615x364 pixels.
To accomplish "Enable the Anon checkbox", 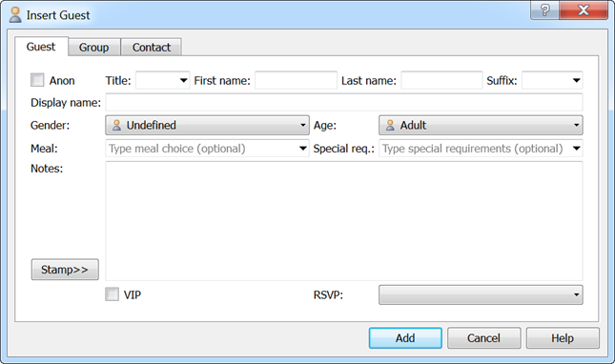I will point(37,80).
